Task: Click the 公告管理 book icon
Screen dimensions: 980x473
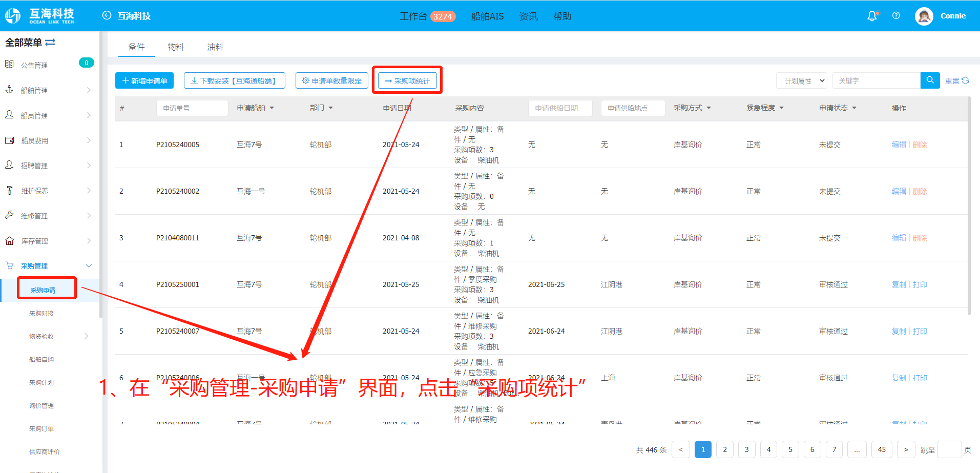Action: coord(9,64)
